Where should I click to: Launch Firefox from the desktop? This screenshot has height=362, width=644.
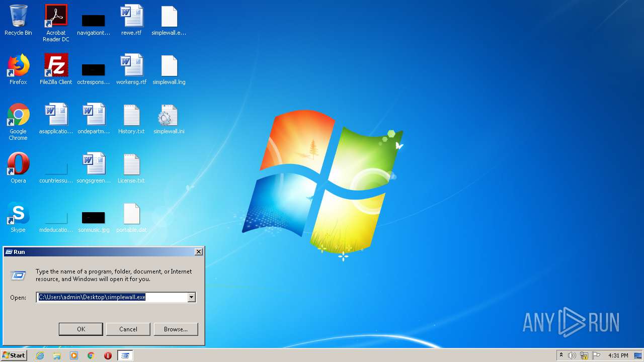pos(18,69)
